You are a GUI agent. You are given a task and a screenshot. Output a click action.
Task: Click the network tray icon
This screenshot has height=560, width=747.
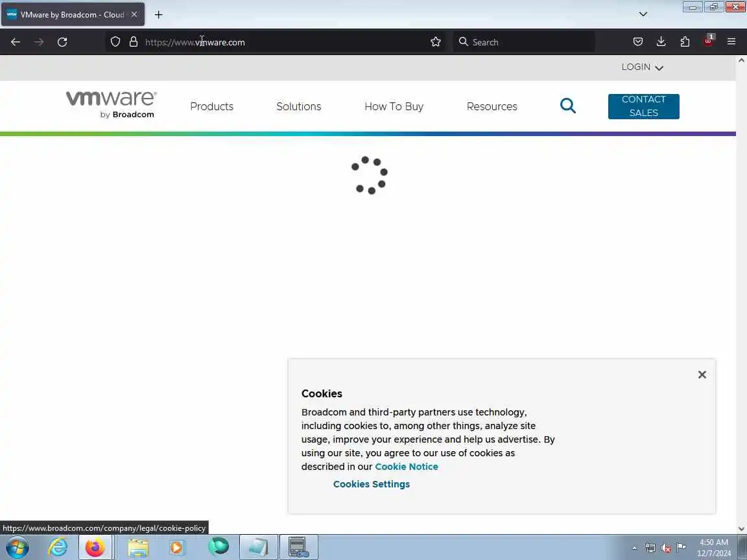[x=650, y=548]
